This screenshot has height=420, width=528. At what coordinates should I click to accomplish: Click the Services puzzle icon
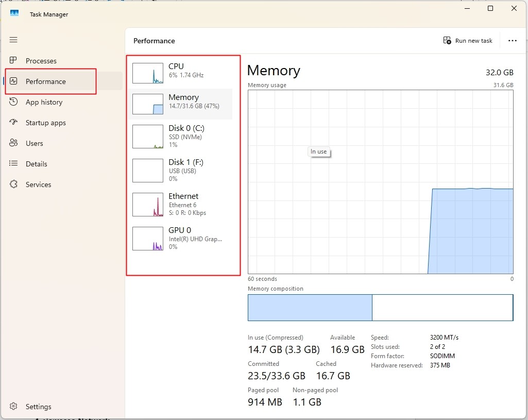coord(13,184)
